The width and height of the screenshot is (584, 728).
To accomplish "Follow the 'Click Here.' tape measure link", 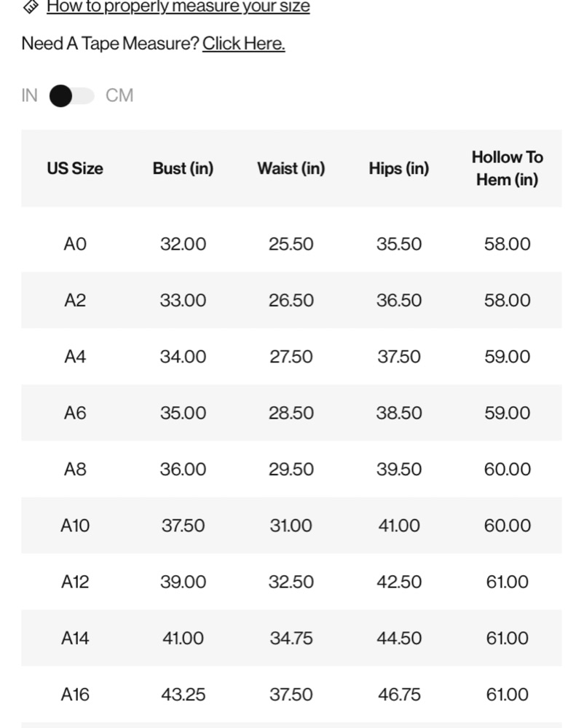I will coord(243,43).
